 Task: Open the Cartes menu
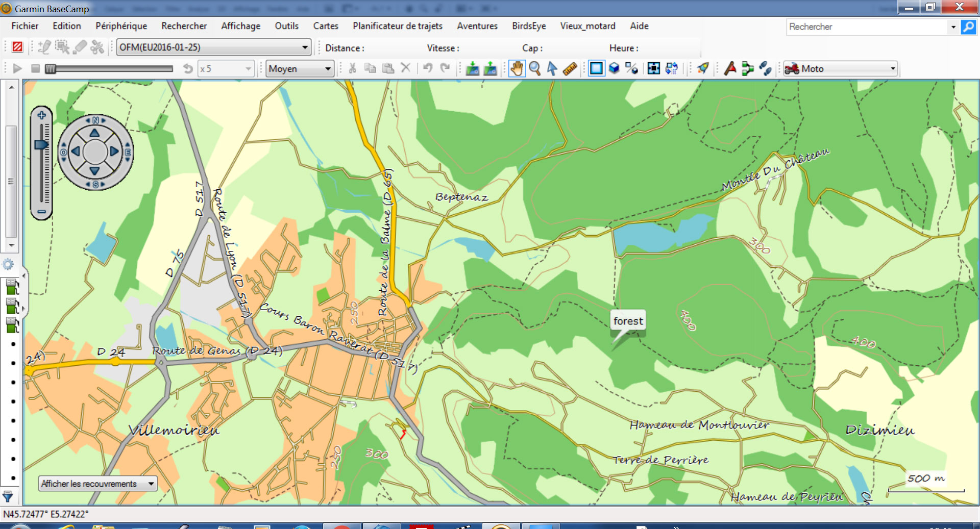326,26
